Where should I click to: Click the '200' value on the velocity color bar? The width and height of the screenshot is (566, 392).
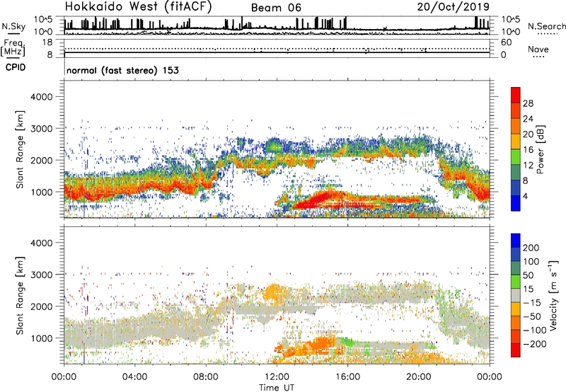(531, 248)
